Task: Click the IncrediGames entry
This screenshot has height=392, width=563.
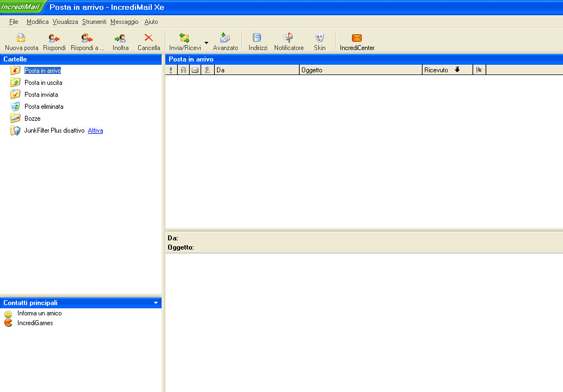Action: [x=35, y=323]
